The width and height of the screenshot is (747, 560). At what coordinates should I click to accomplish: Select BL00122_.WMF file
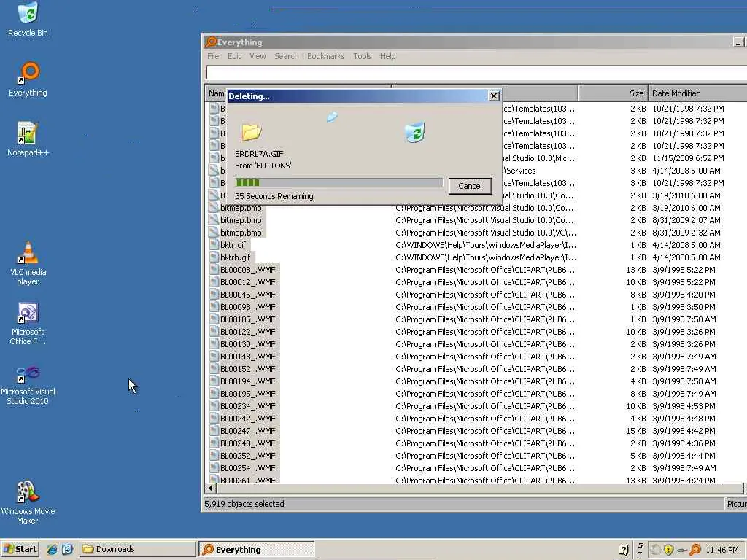click(248, 332)
